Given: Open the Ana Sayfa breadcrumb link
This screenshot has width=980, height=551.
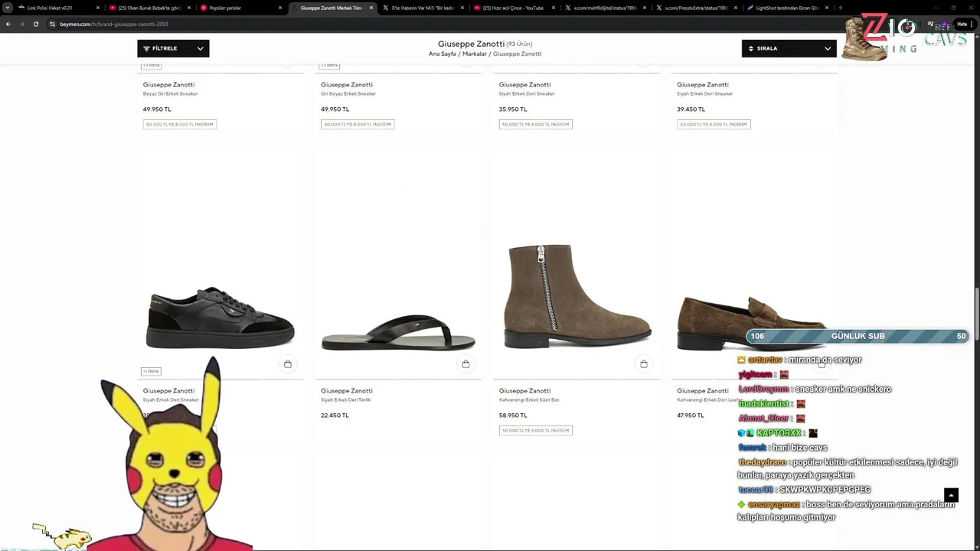Looking at the screenshot, I should [x=443, y=54].
